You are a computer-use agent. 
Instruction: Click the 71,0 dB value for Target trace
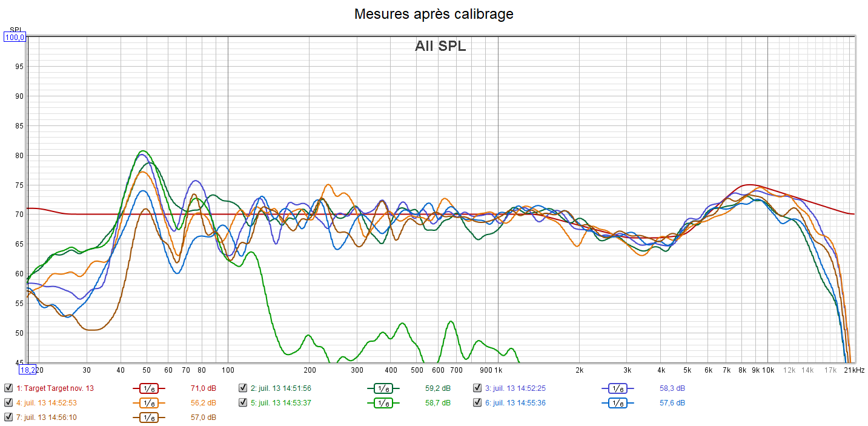(x=203, y=388)
